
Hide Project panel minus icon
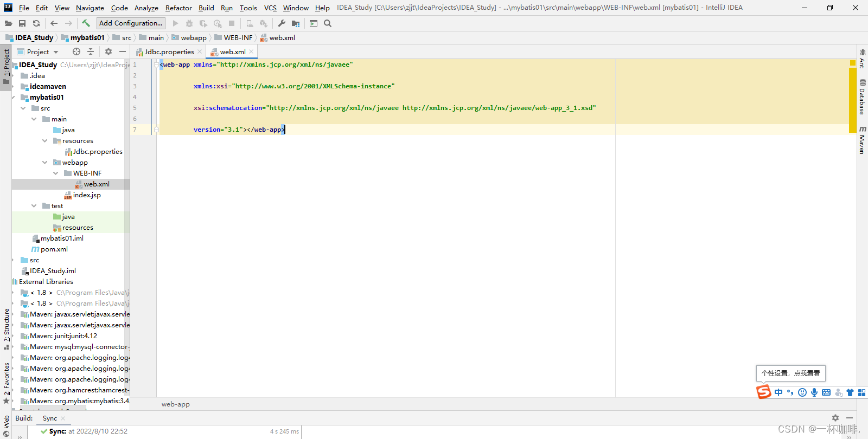click(123, 51)
